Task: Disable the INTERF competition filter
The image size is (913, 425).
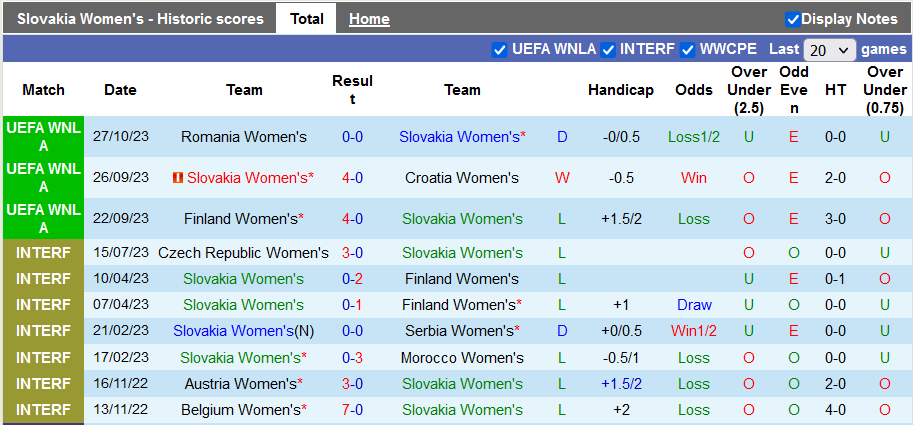Action: point(608,49)
